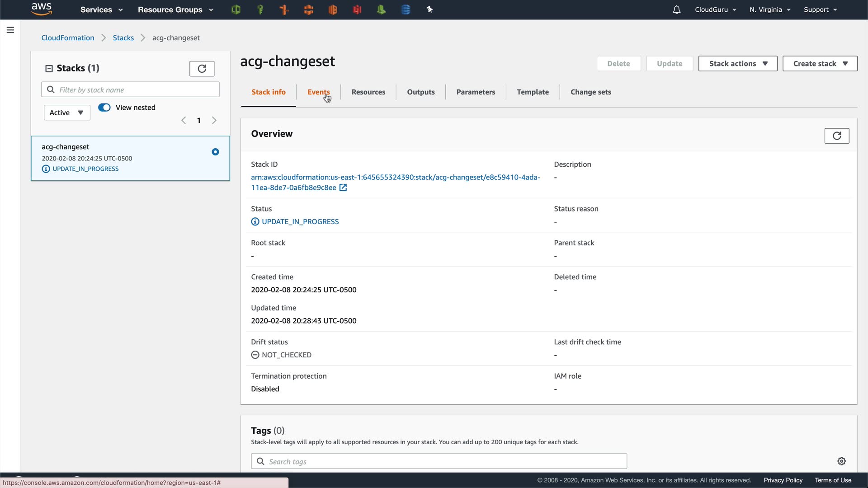Refresh the stacks list panel
The height and width of the screenshot is (488, 868).
tap(202, 69)
